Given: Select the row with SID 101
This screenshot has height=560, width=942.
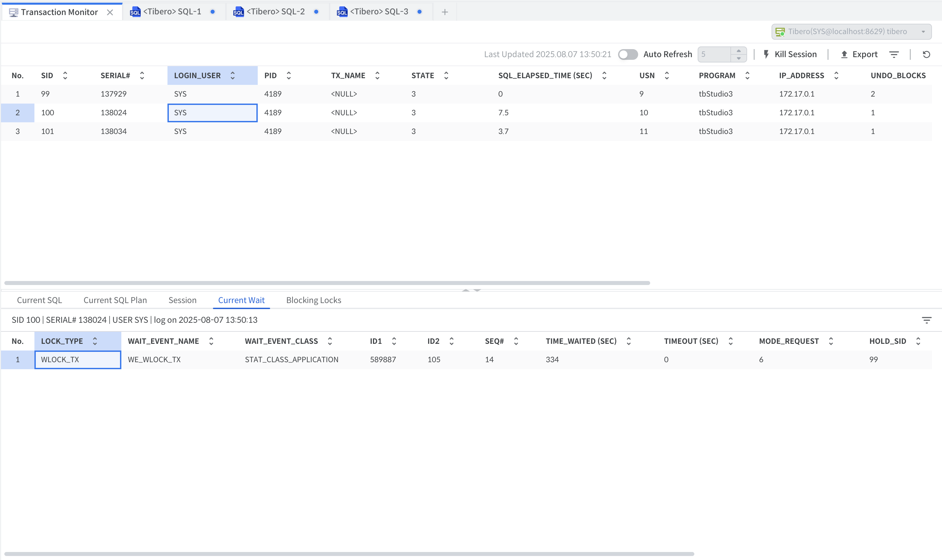Looking at the screenshot, I should tap(47, 131).
